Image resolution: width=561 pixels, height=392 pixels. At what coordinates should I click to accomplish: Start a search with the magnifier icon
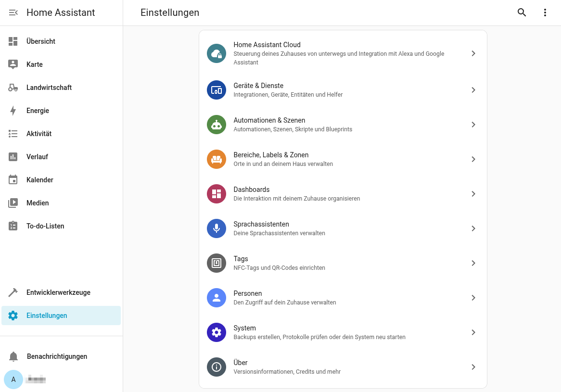(522, 13)
